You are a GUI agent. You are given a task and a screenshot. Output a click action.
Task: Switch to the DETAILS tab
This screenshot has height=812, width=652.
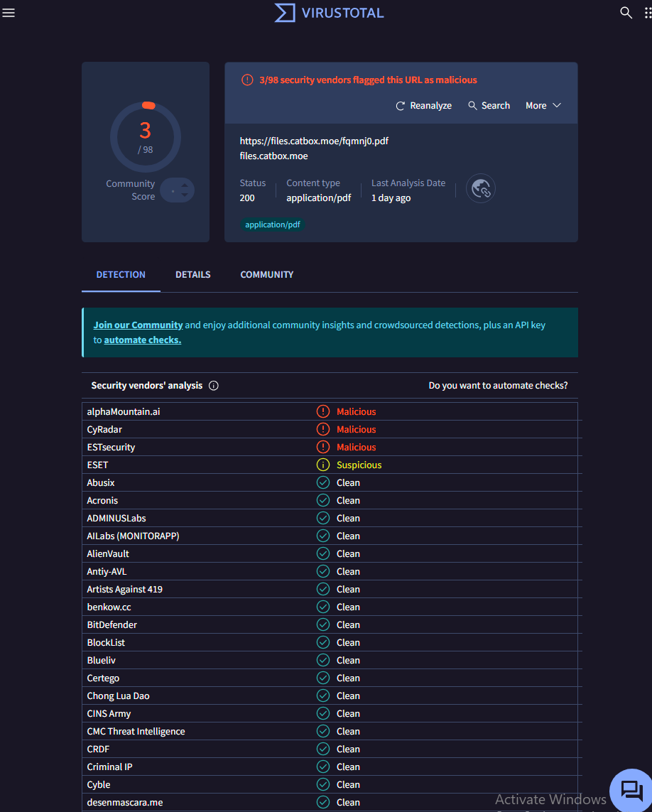tap(192, 274)
